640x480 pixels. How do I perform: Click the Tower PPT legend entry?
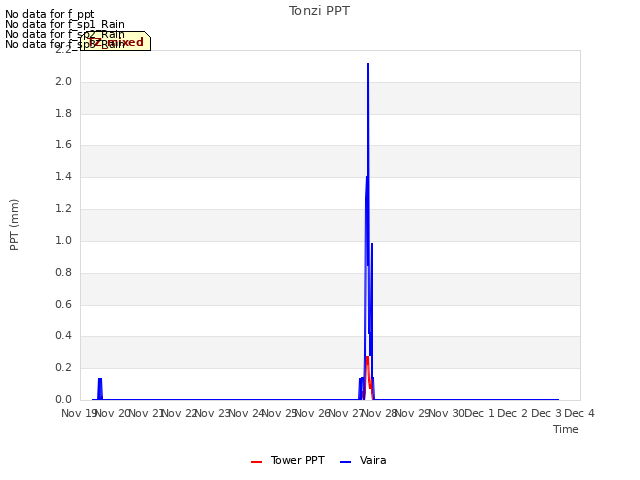[288, 460]
